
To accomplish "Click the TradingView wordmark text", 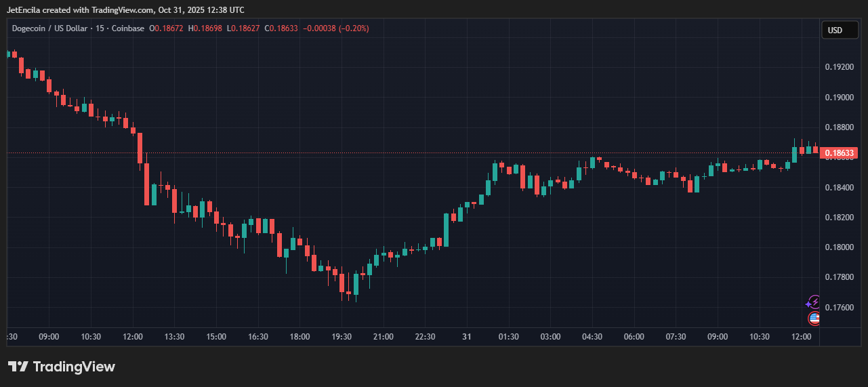I will coord(74,367).
